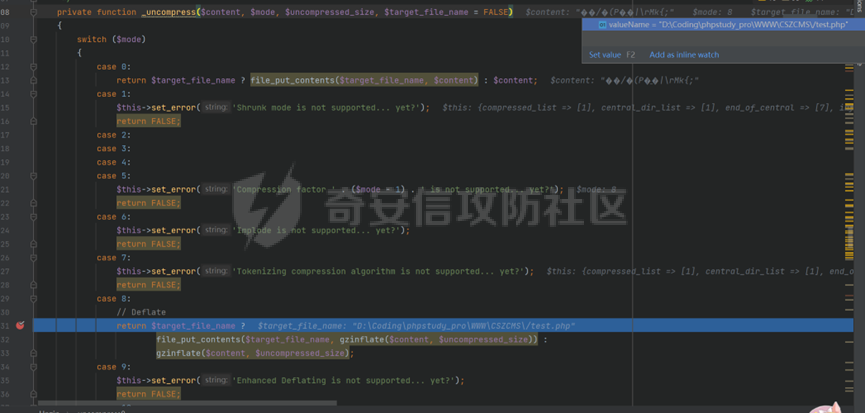Image resolution: width=865 pixels, height=413 pixels.
Task: Click the valueName variable icon in popup
Action: tap(601, 23)
